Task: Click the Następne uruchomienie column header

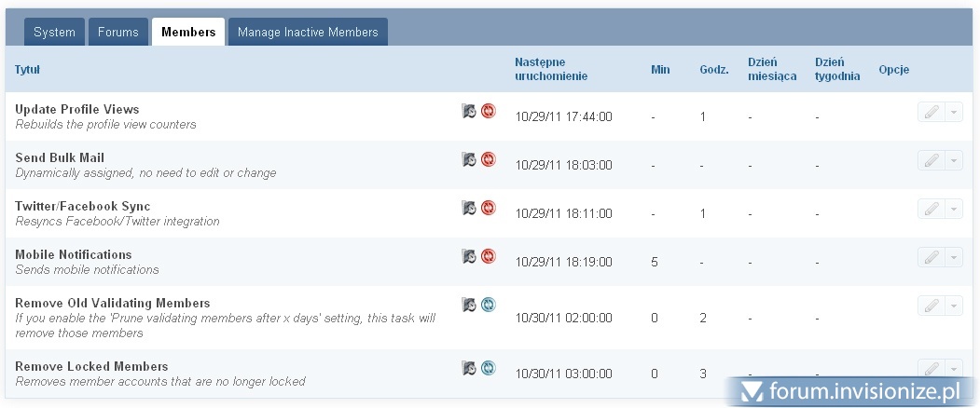Action: (x=551, y=69)
